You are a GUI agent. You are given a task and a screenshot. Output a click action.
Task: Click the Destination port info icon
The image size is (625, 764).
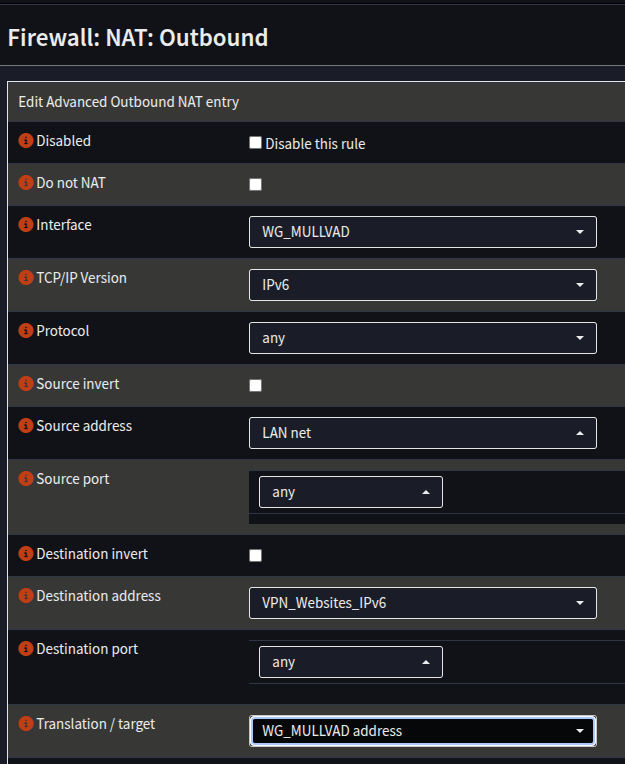tap(26, 649)
